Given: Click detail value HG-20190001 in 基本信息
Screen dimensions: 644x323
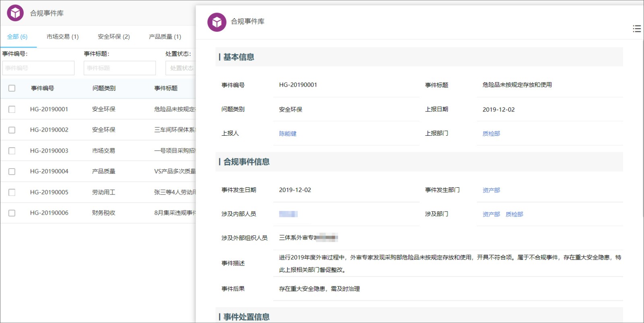Looking at the screenshot, I should [x=298, y=85].
